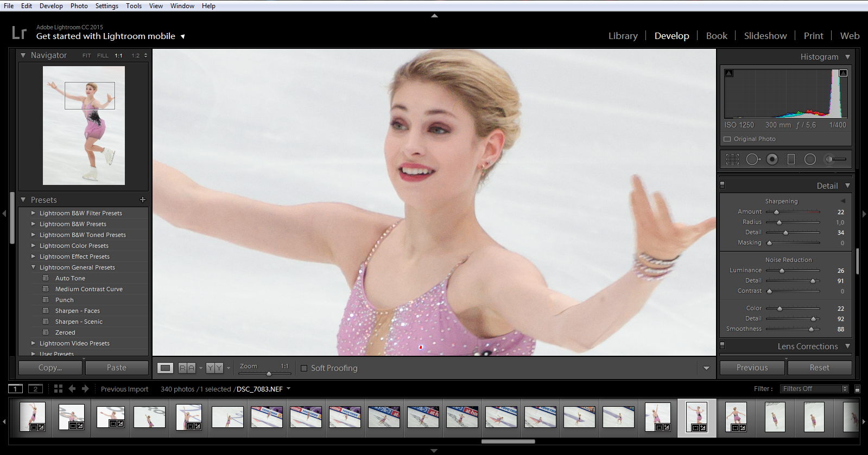The height and width of the screenshot is (455, 868).
Task: Open the Photo menu
Action: tap(79, 6)
